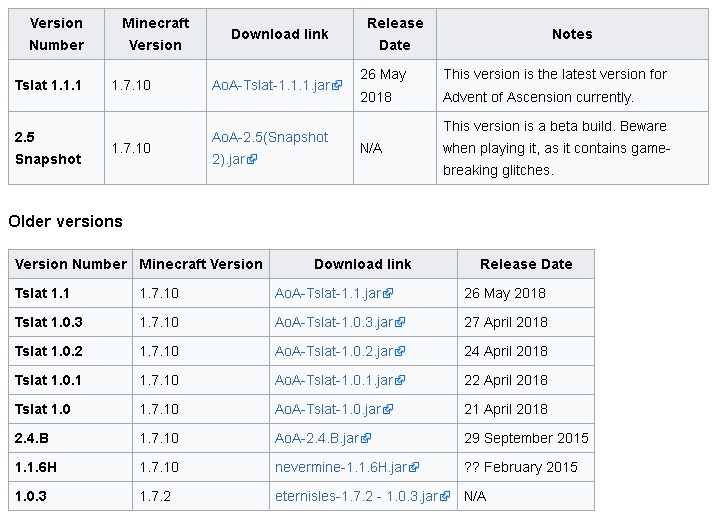
Task: Click 'Download link' header in top table
Action: (x=280, y=34)
